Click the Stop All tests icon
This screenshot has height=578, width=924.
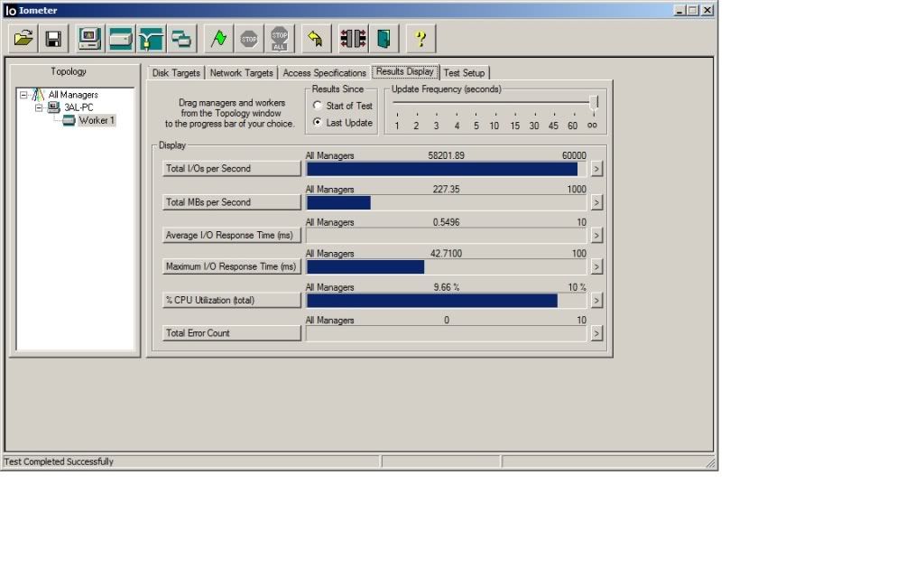click(x=280, y=39)
